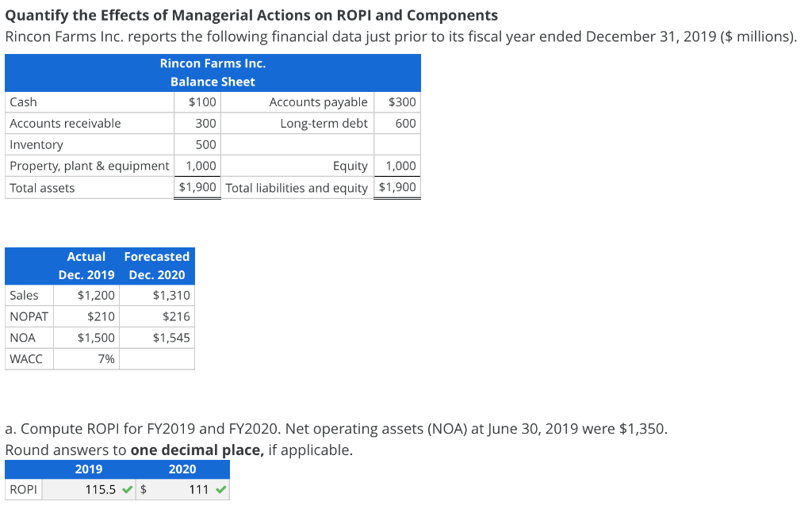Click the bold 'one decimal place' text
The height and width of the screenshot is (513, 812).
(x=197, y=450)
